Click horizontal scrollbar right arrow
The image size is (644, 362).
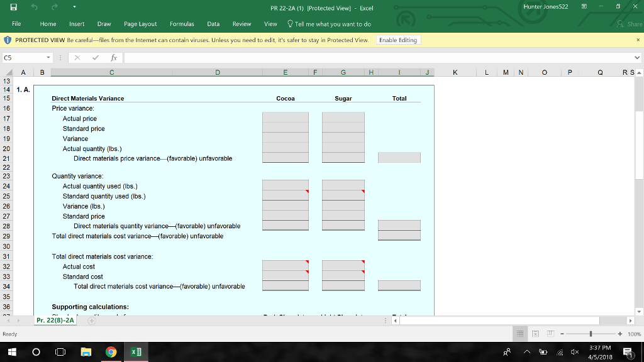point(630,321)
